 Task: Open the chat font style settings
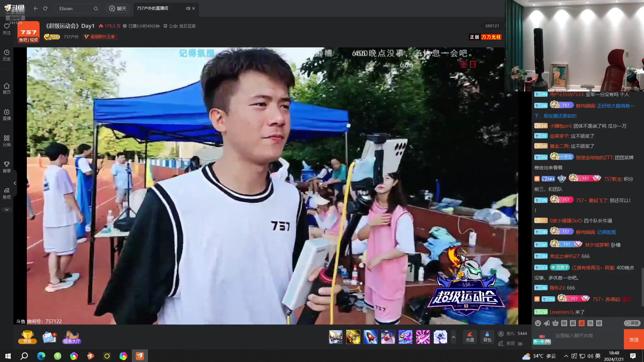click(555, 323)
